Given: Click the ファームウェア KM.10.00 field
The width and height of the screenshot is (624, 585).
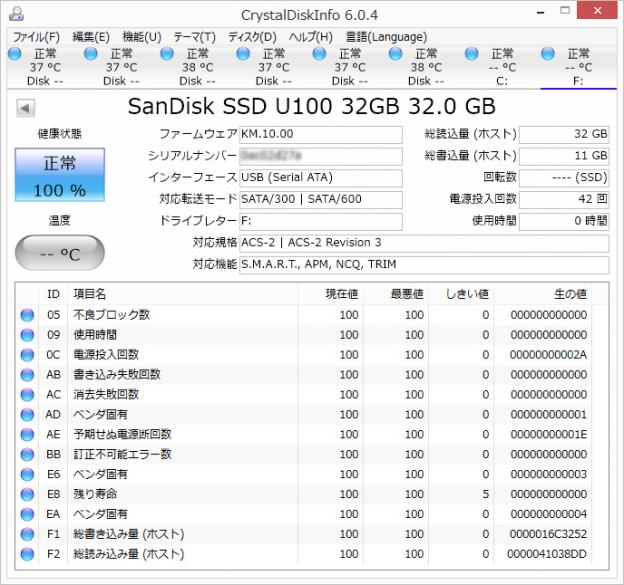Looking at the screenshot, I should [320, 134].
